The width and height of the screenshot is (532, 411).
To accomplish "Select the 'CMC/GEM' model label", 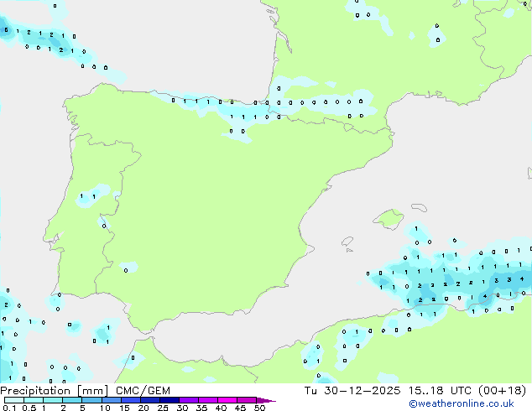I will 143,391.
